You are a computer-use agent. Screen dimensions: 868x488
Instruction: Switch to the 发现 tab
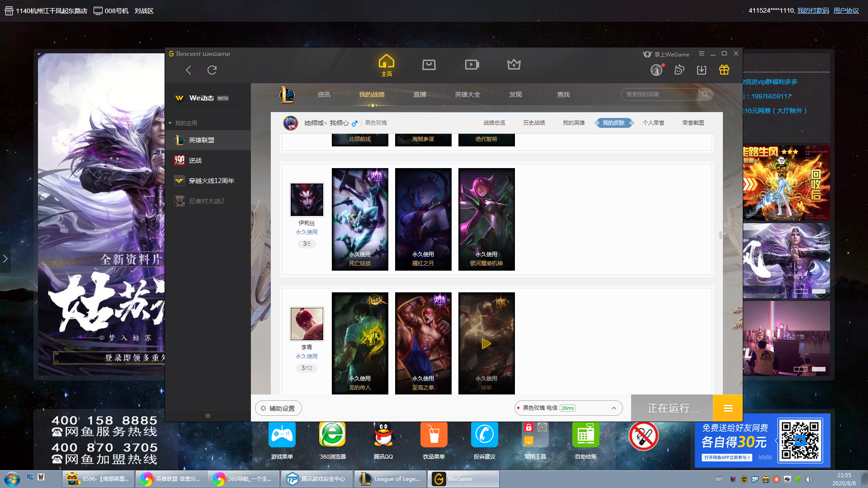click(x=515, y=94)
